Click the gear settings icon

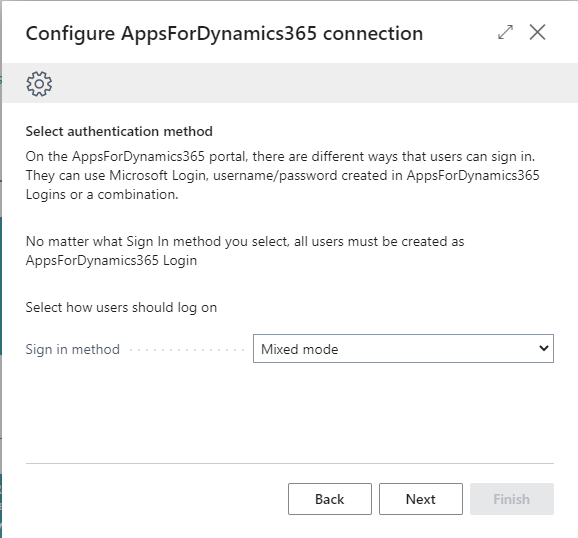coord(39,84)
